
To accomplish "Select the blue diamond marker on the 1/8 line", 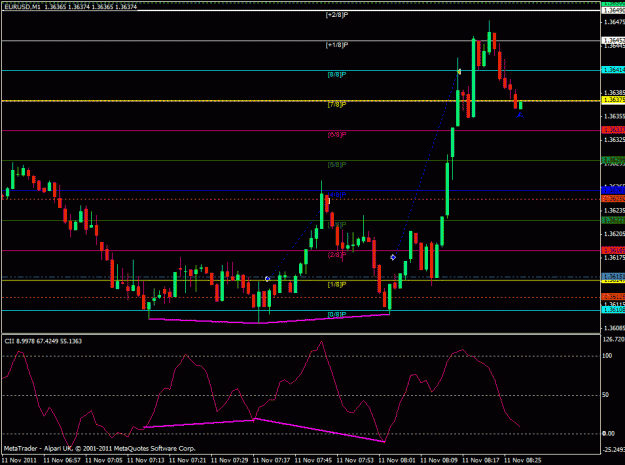I will pos(267,279).
